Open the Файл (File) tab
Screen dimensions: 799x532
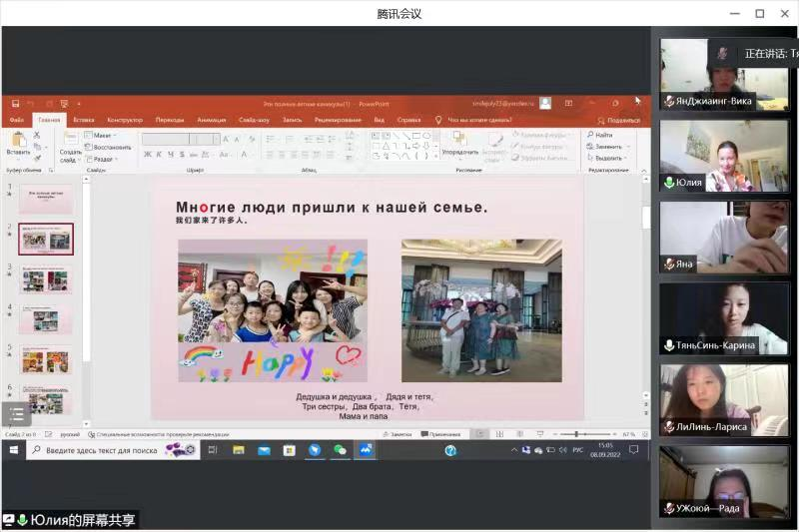tap(17, 120)
